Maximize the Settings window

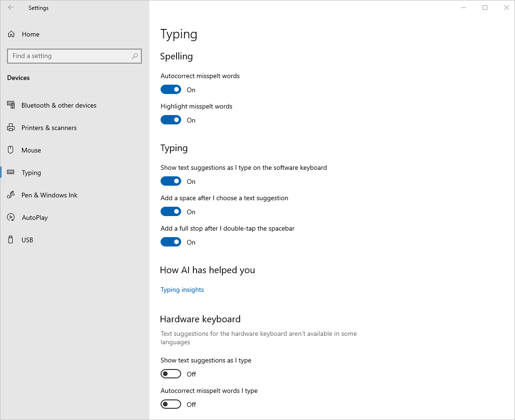485,7
